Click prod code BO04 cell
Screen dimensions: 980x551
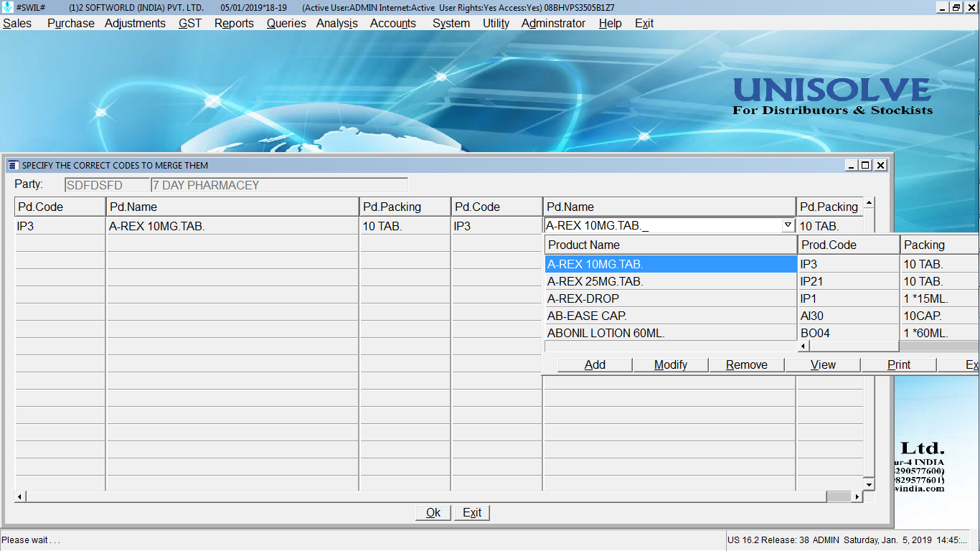849,333
